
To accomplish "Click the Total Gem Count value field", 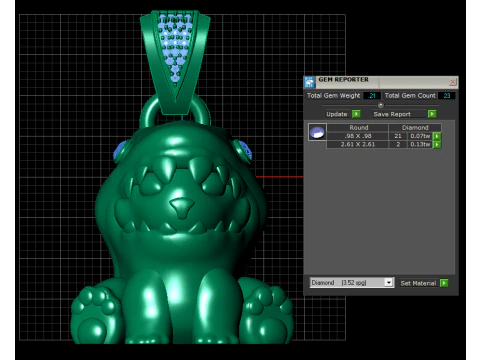I will (x=446, y=96).
